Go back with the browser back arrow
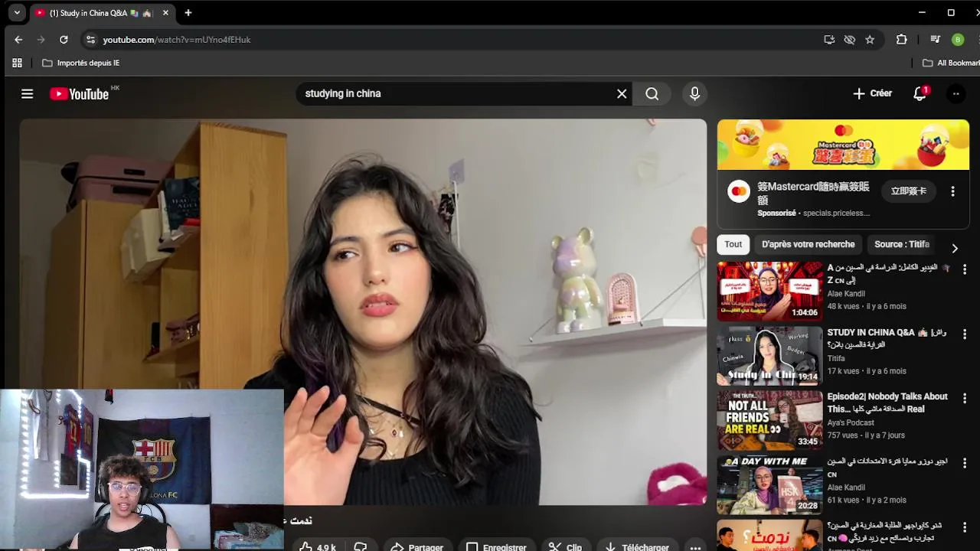This screenshot has width=980, height=551. pyautogui.click(x=18, y=40)
